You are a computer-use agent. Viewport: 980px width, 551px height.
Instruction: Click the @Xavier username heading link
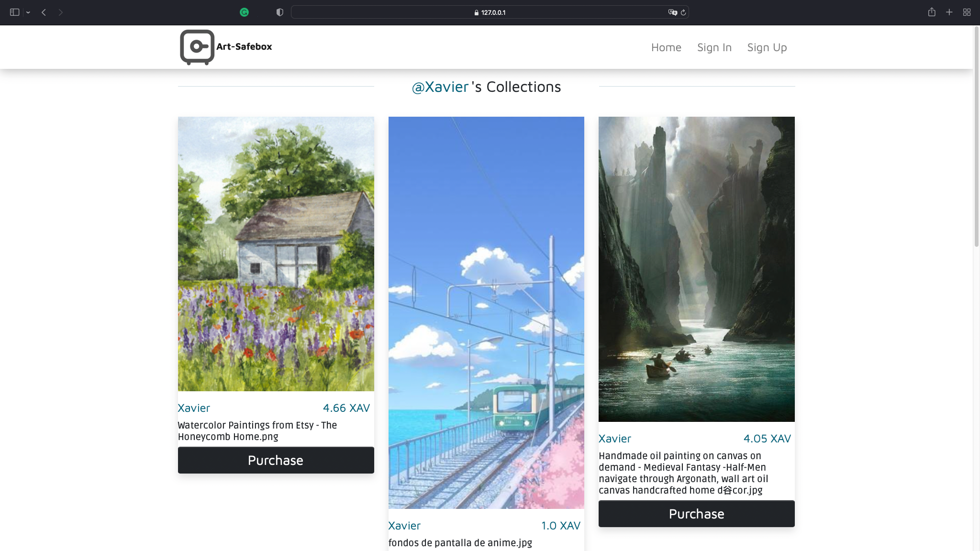pos(440,87)
